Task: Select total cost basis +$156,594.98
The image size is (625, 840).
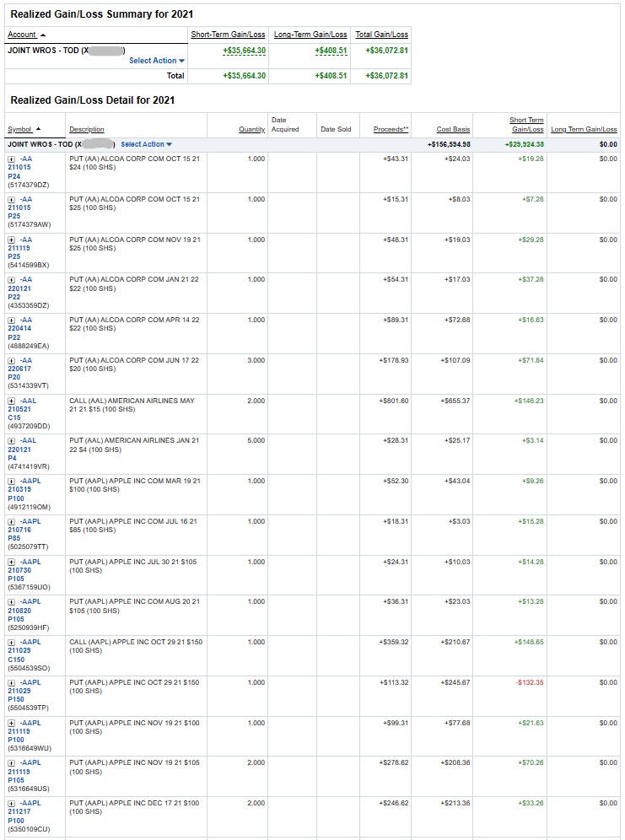Action: coord(449,144)
